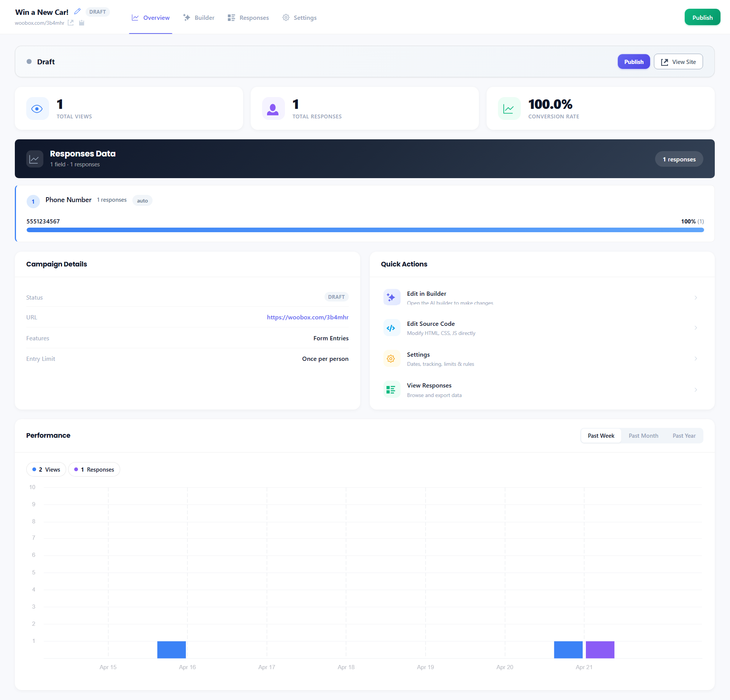Click the Conversion Rate chart icon
This screenshot has height=700, width=730.
point(509,109)
